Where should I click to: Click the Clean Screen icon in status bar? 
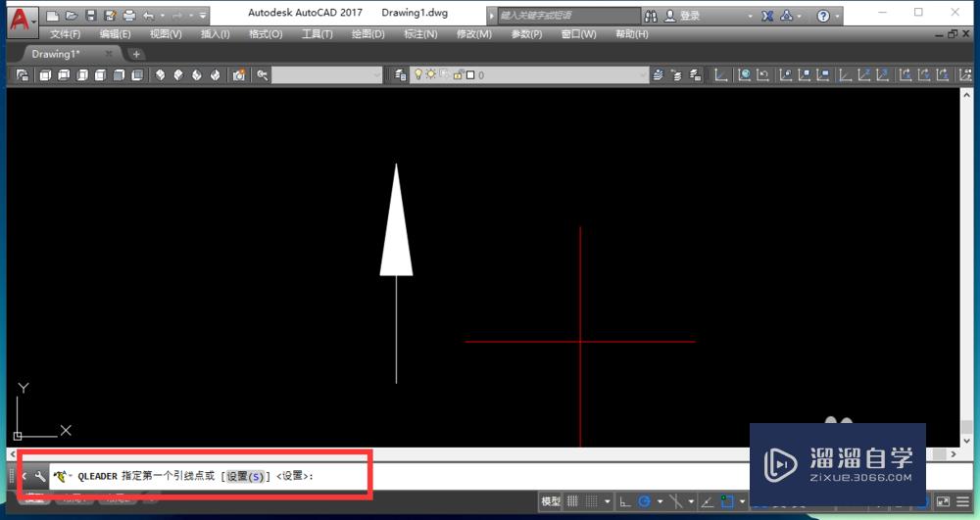point(943,501)
